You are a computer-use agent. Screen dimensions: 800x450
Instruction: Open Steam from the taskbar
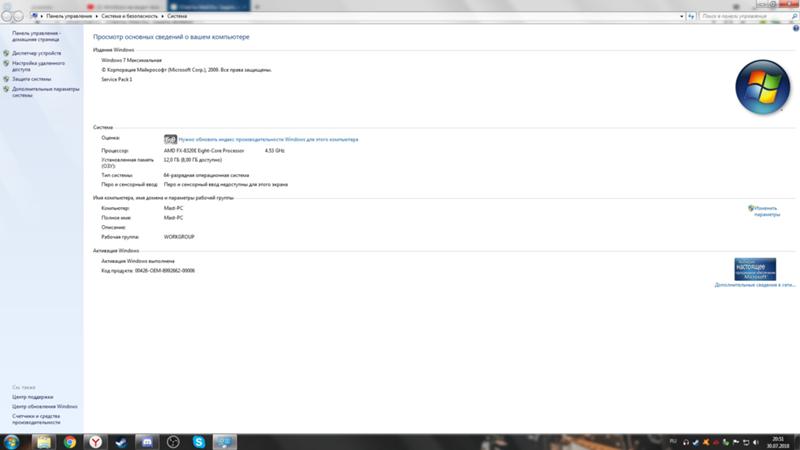click(x=121, y=442)
